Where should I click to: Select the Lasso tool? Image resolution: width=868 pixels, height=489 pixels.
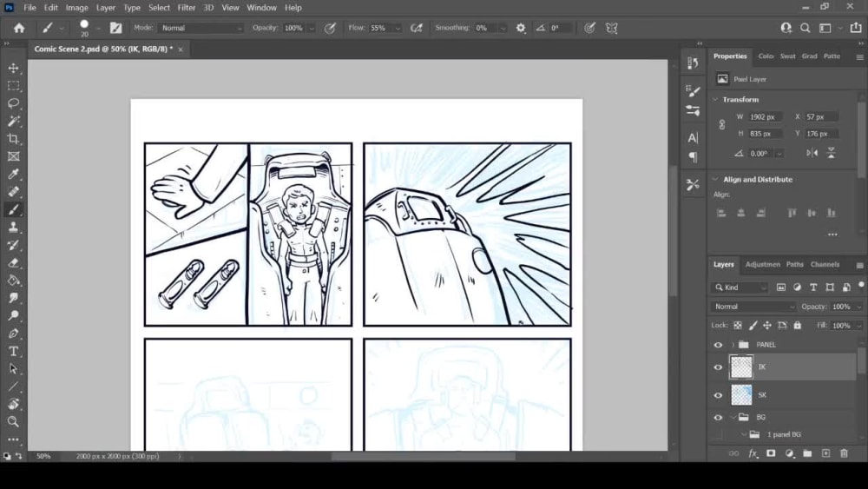point(13,103)
